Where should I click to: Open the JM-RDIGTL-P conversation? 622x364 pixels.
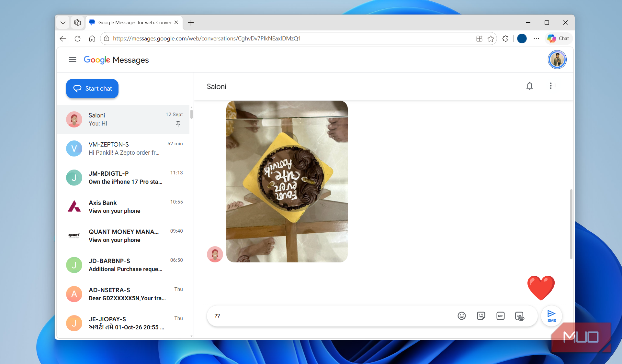[123, 178]
